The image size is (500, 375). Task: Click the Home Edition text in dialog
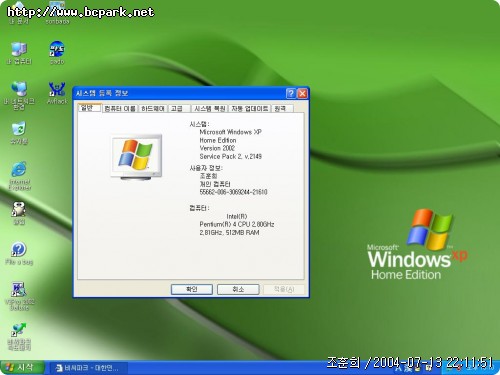(218, 140)
